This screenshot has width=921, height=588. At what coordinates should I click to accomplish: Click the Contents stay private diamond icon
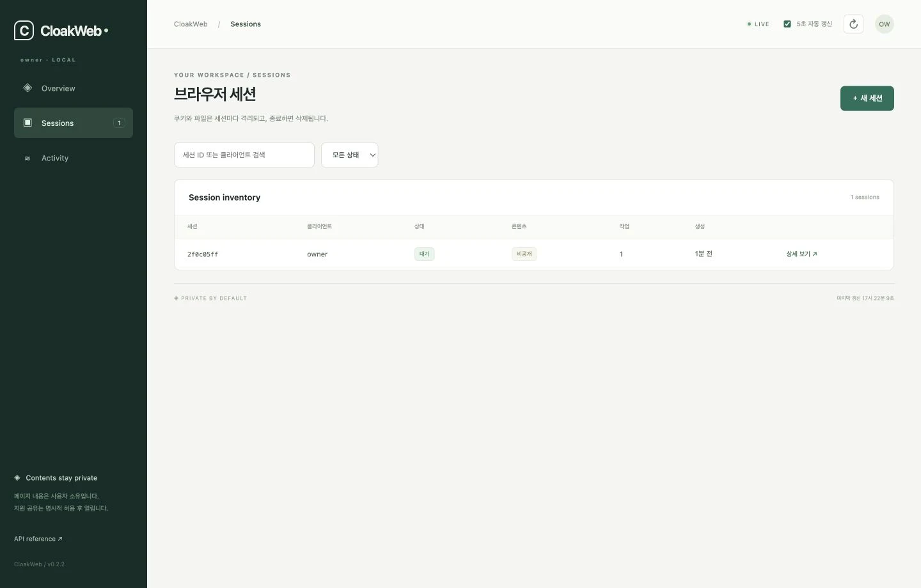[x=17, y=478]
